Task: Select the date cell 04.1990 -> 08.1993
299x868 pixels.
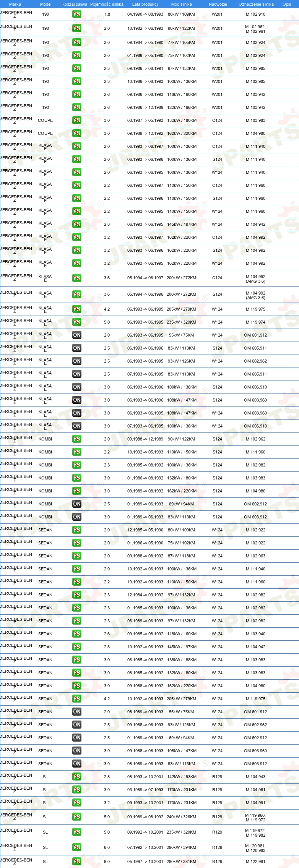Action: (x=145, y=14)
